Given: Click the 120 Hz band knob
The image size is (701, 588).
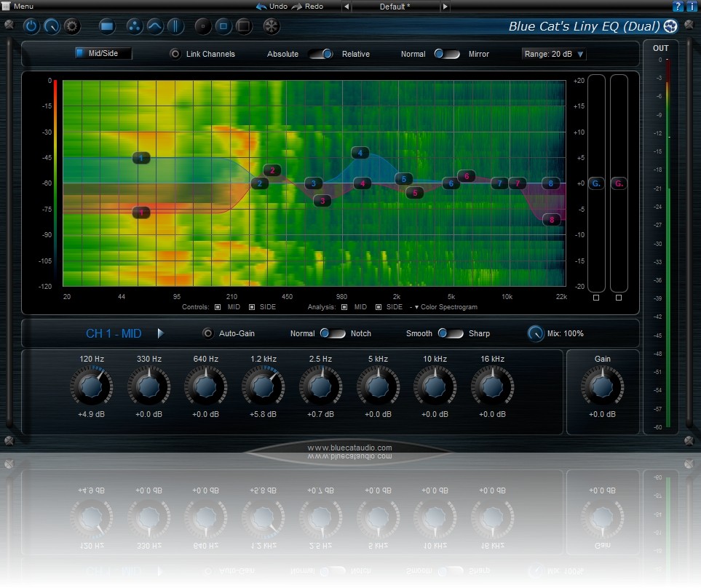Looking at the screenshot, I should pos(91,386).
